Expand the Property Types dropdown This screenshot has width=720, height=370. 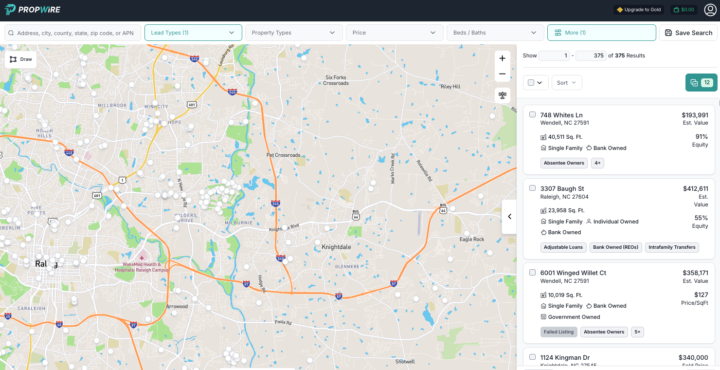coord(294,33)
